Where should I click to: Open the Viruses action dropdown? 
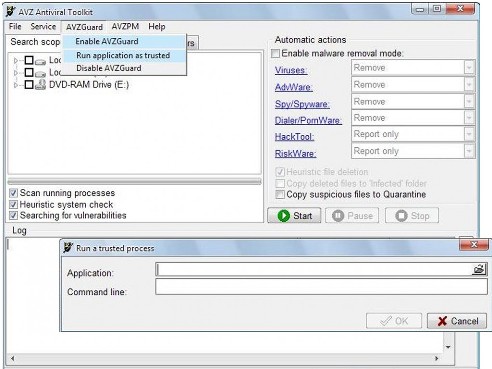pyautogui.click(x=469, y=68)
